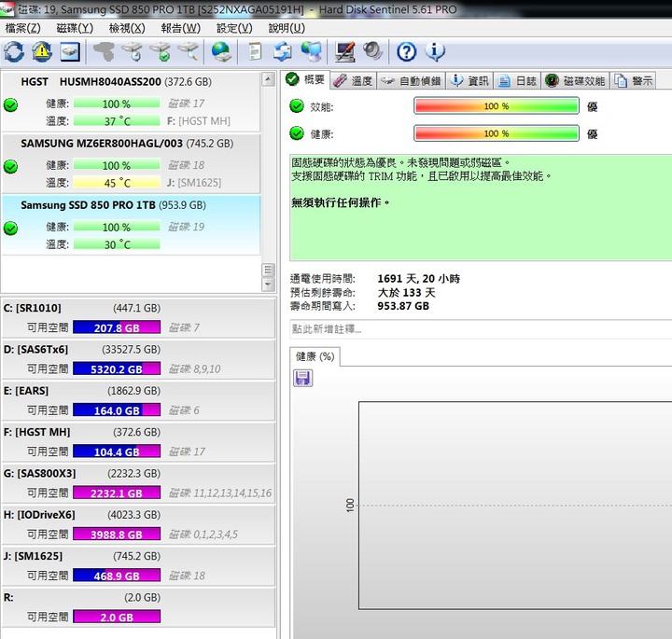The width and height of the screenshot is (672, 639).
Task: Click the 健康 100 % gradient bar in overview
Action: 497,133
